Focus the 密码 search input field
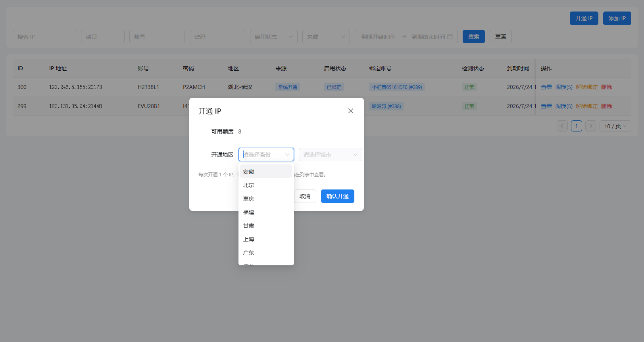This screenshot has height=342, width=644. (217, 37)
